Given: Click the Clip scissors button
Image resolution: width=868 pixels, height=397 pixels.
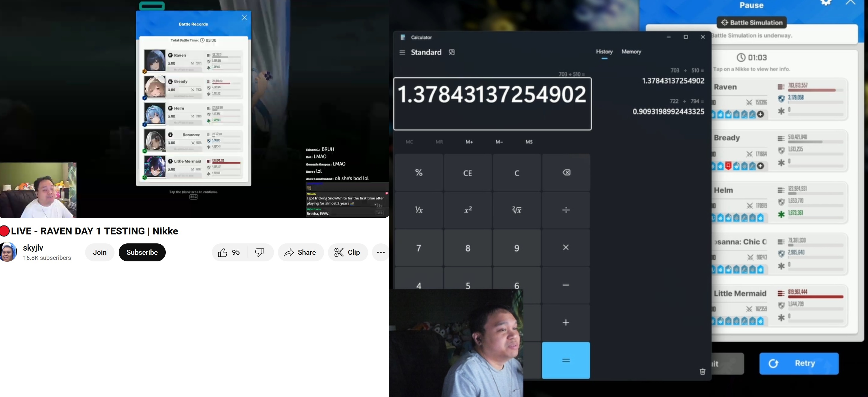Looking at the screenshot, I should [x=347, y=252].
